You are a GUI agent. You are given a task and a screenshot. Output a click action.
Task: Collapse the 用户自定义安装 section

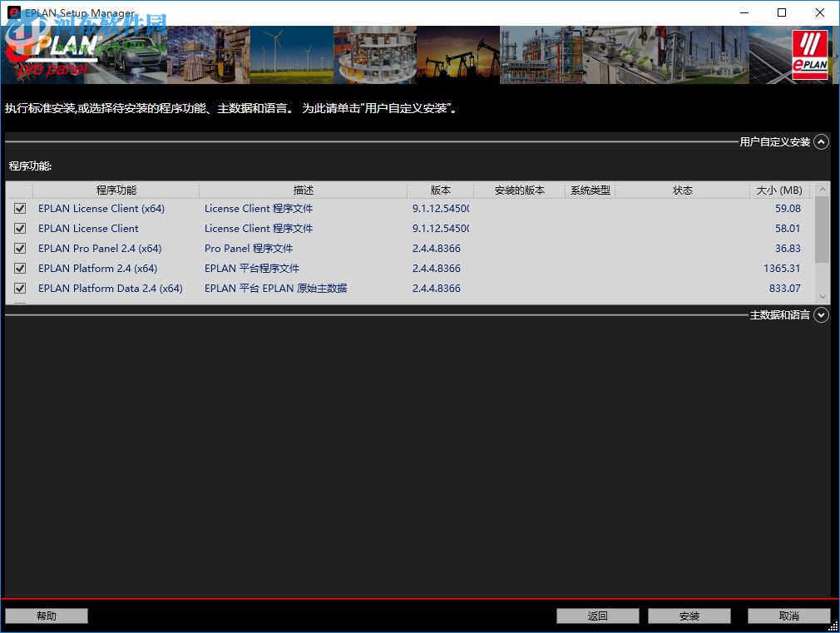(x=822, y=141)
